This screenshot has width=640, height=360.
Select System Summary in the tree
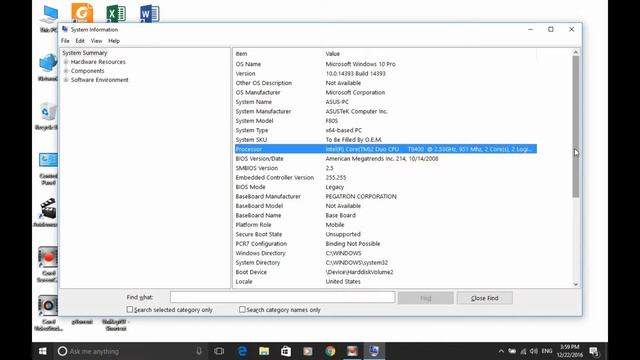84,53
